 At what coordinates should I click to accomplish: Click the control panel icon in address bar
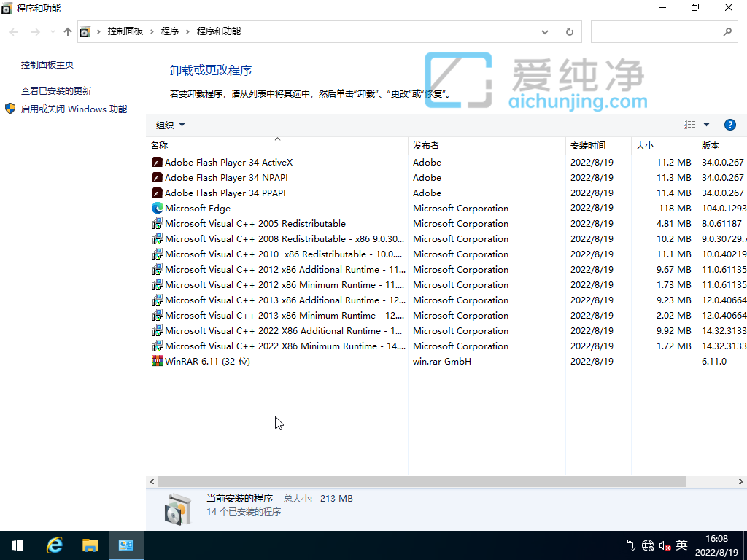(x=85, y=32)
